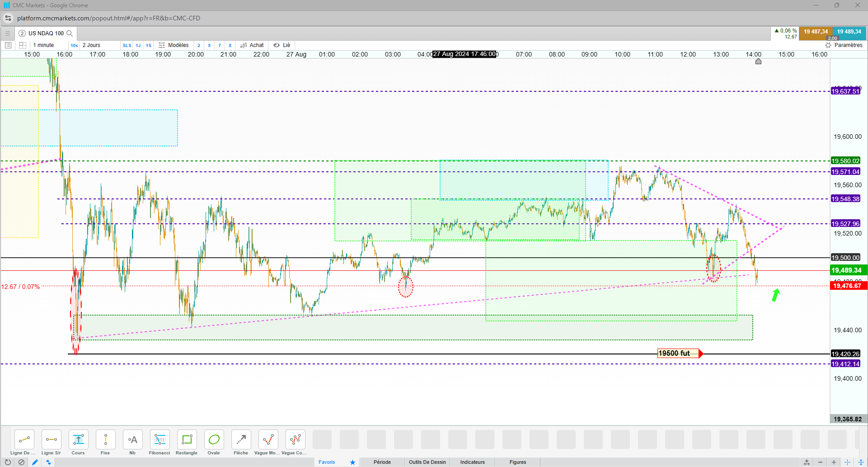Screen dimensions: 868x467
Task: Toggle the crosshair cursor mode
Action: point(847,462)
